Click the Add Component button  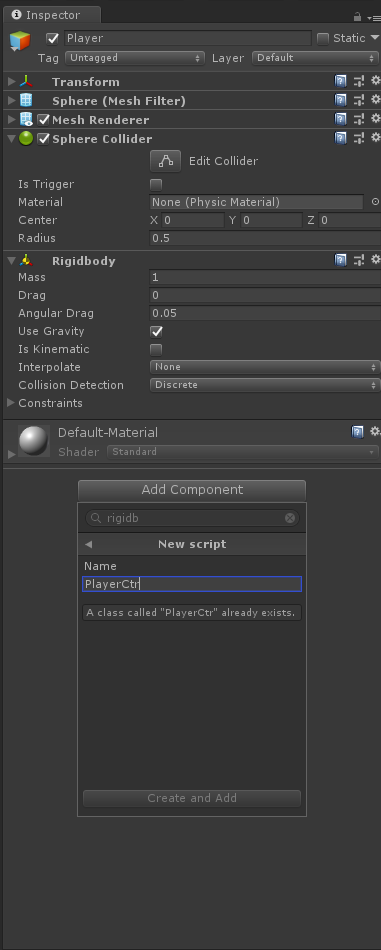[192, 490]
